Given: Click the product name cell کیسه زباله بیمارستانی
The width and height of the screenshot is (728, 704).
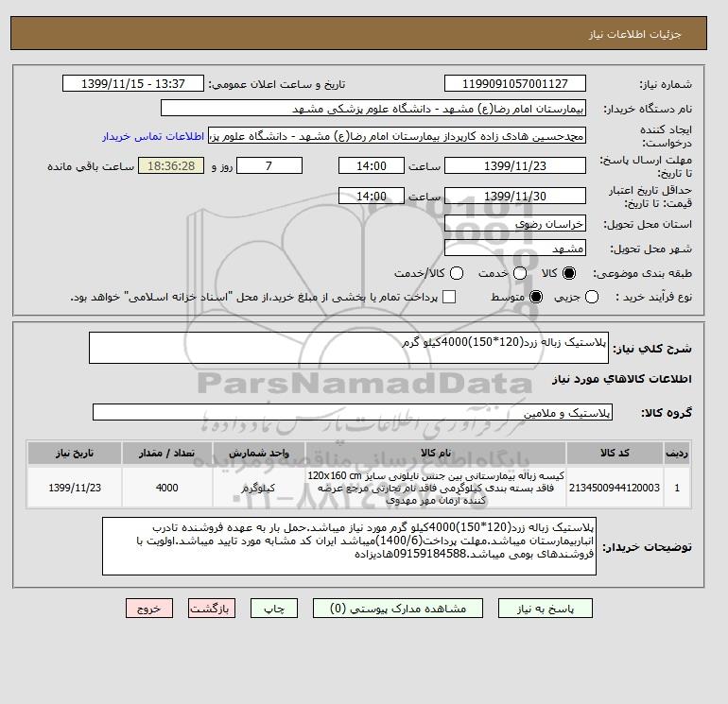Looking at the screenshot, I should [x=436, y=488].
